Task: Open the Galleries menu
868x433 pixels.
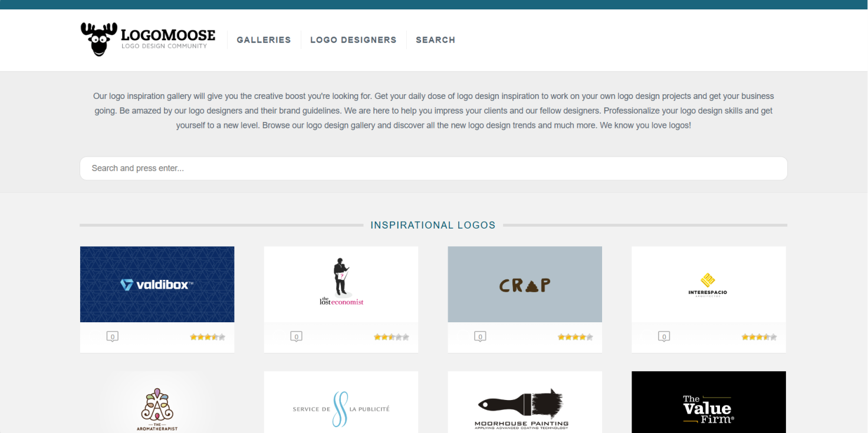Action: pyautogui.click(x=264, y=40)
